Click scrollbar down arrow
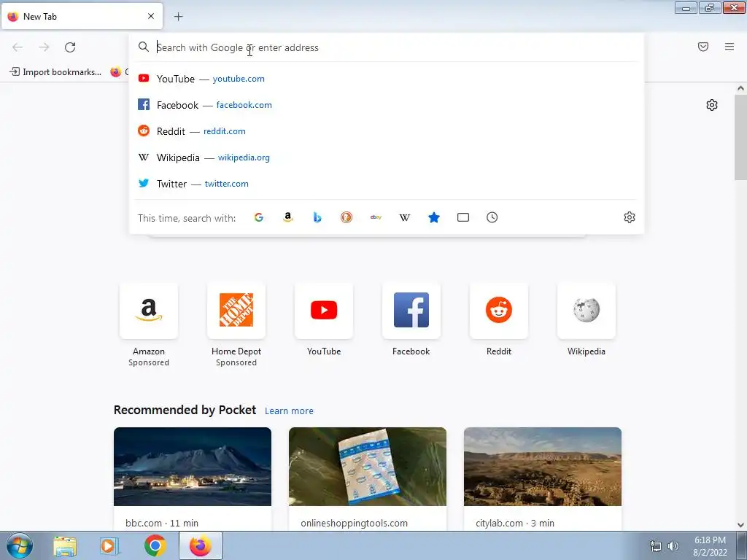Image resolution: width=747 pixels, height=560 pixels. click(740, 525)
